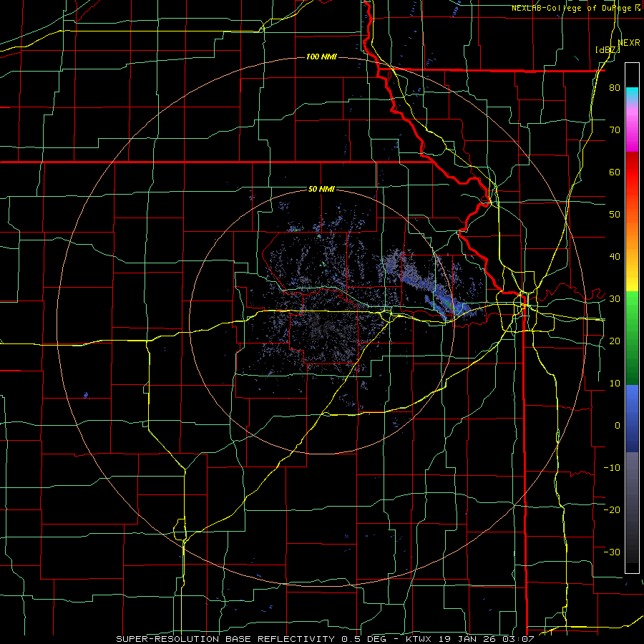Click the KTWX radar site identifier
This screenshot has height=644, width=644.
[419, 639]
